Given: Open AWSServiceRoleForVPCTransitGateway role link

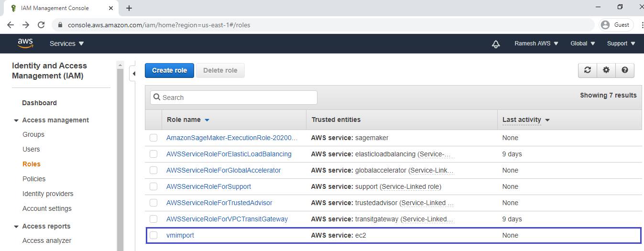Looking at the screenshot, I should click(227, 219).
